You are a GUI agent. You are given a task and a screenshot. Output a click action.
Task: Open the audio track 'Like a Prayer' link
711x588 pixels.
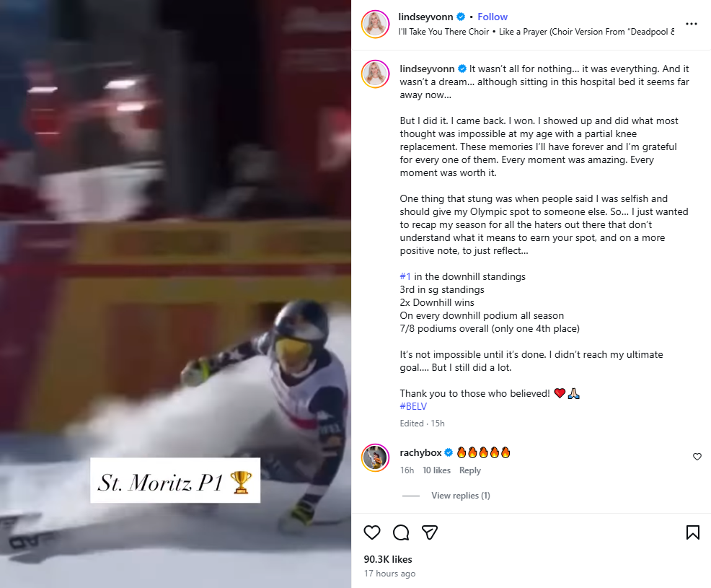coord(586,32)
